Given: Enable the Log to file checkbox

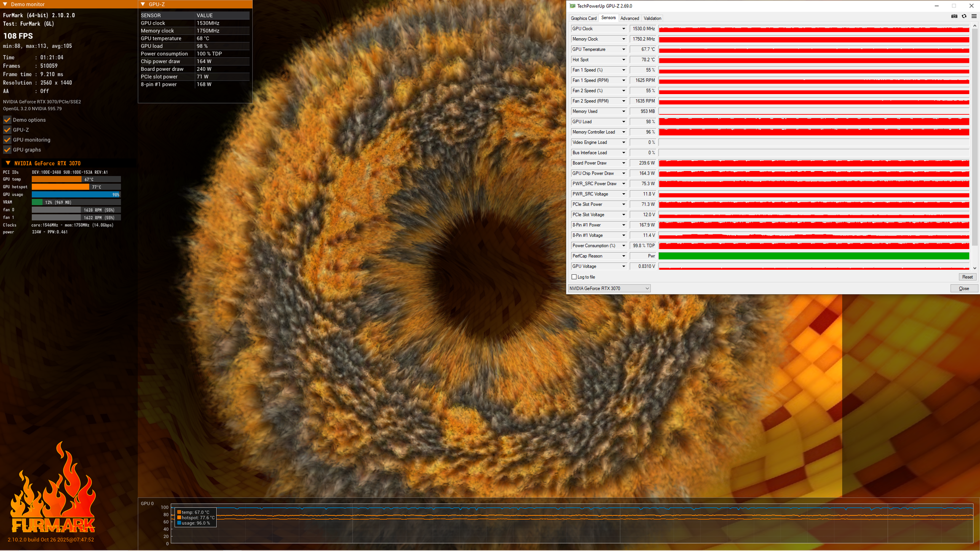Looking at the screenshot, I should click(574, 277).
